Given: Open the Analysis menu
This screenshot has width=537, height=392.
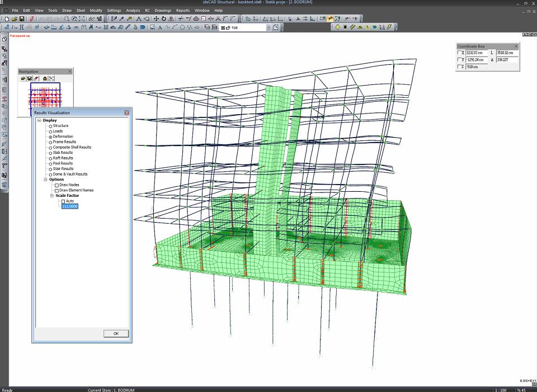Looking at the screenshot, I should pyautogui.click(x=133, y=10).
